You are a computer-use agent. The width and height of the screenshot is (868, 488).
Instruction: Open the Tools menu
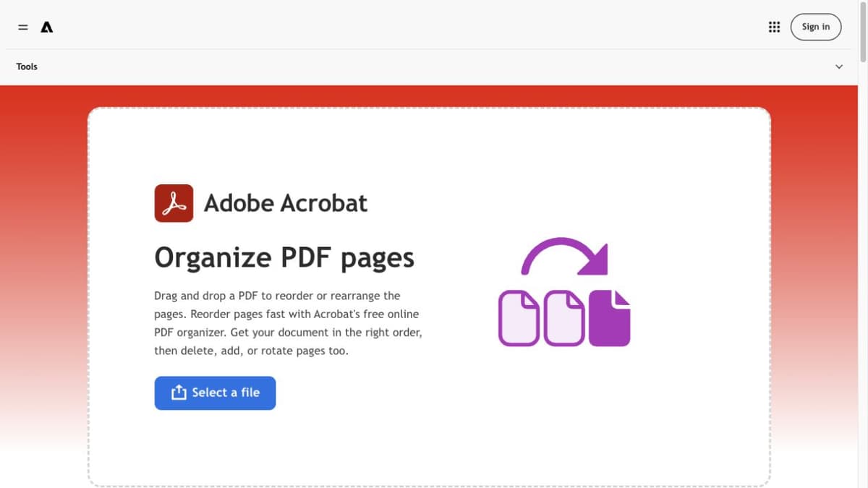27,67
